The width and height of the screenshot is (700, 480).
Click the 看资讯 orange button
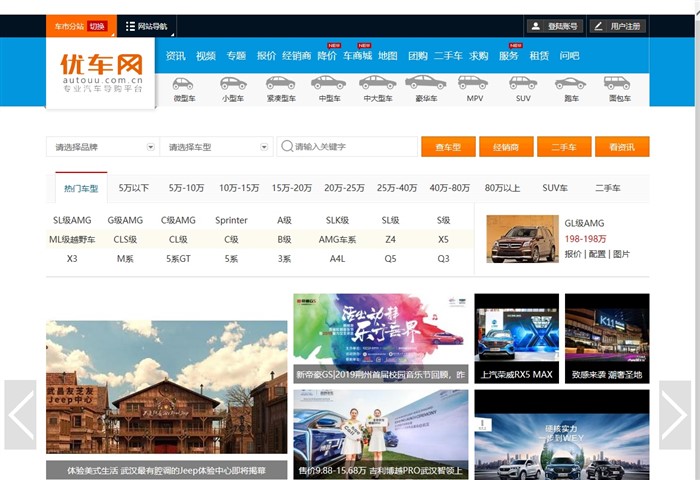pos(622,146)
